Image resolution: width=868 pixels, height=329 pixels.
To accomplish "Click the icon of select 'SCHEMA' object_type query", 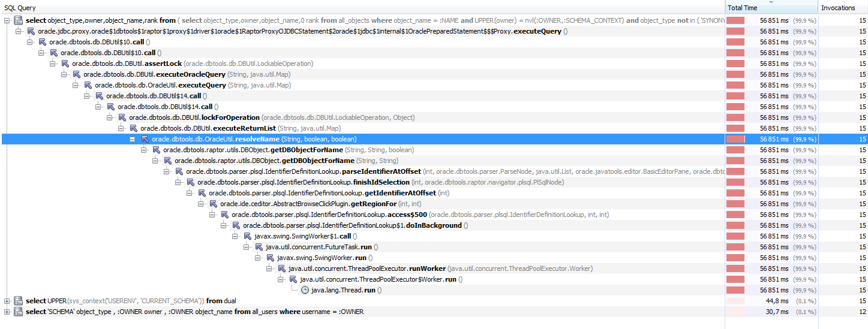I will click(19, 312).
